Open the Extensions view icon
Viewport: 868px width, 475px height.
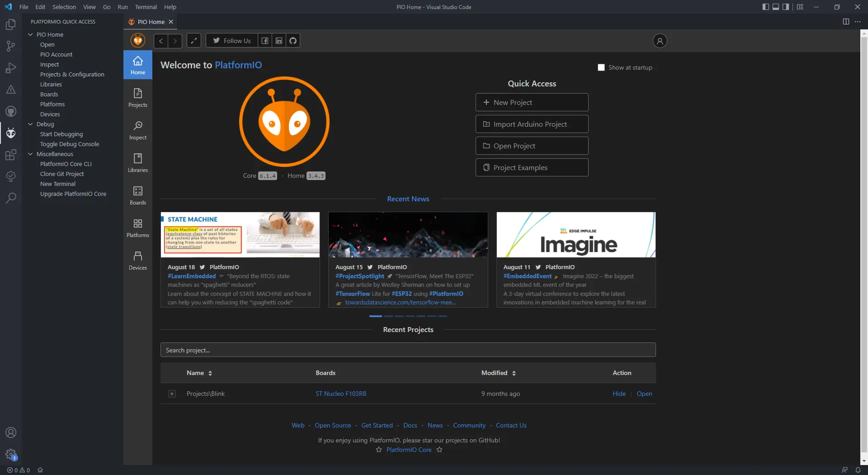pyautogui.click(x=11, y=155)
